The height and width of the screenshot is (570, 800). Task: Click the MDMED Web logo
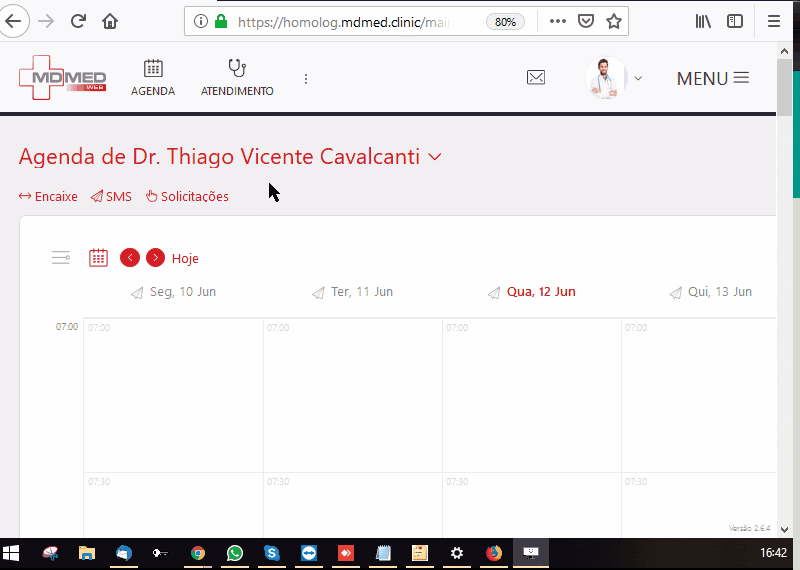pos(62,78)
